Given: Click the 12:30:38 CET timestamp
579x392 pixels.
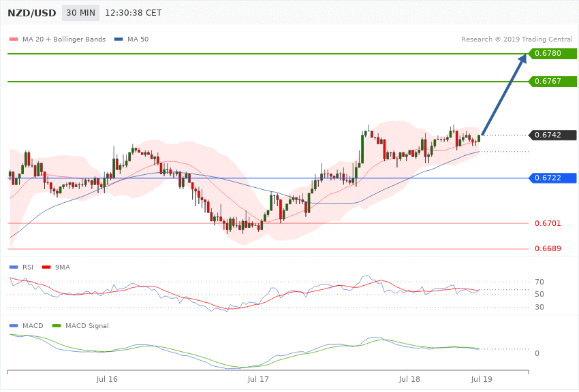Looking at the screenshot, I should [x=134, y=13].
